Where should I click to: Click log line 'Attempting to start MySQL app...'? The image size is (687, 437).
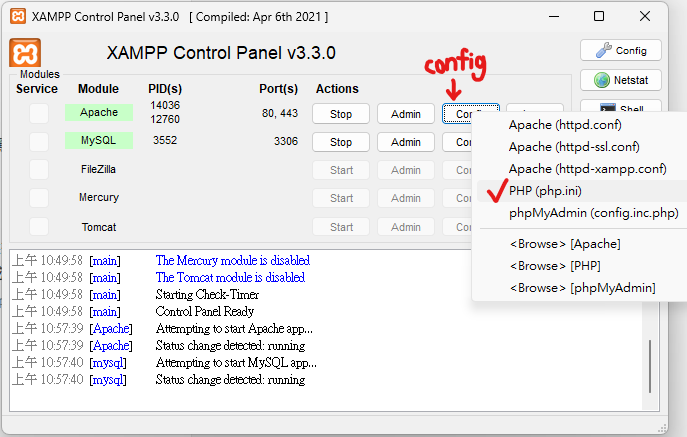pos(236,363)
